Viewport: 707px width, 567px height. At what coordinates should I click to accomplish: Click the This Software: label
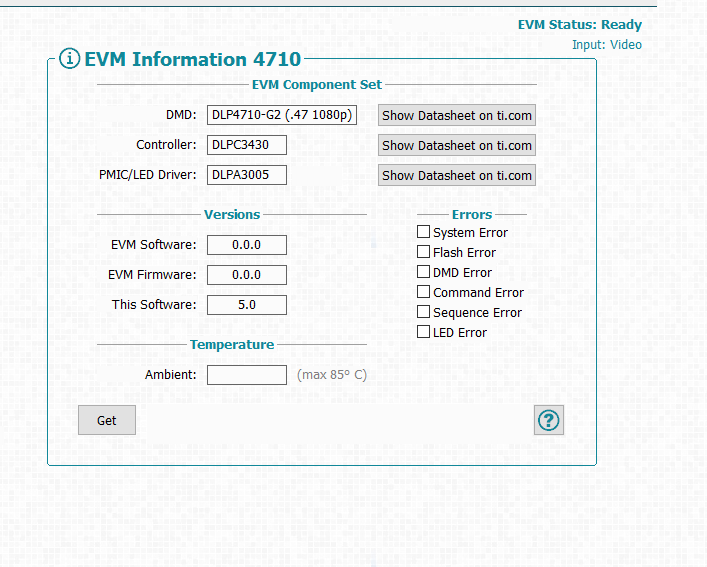[x=154, y=305]
